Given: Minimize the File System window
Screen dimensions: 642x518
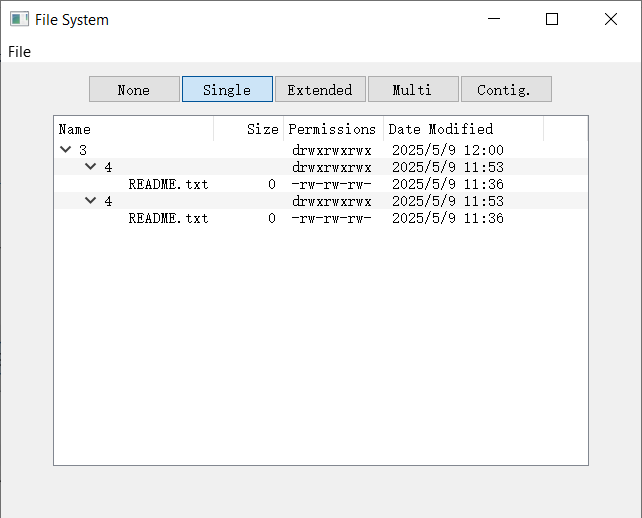Looking at the screenshot, I should [x=494, y=19].
